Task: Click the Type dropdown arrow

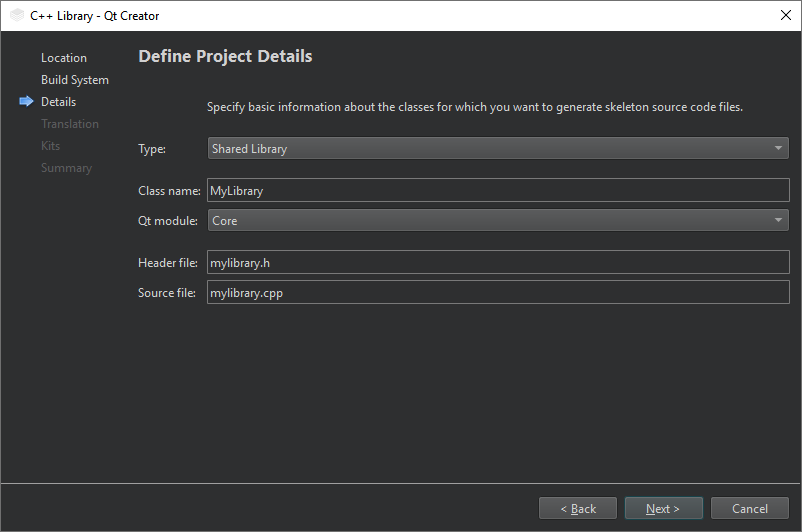Action: (x=778, y=149)
